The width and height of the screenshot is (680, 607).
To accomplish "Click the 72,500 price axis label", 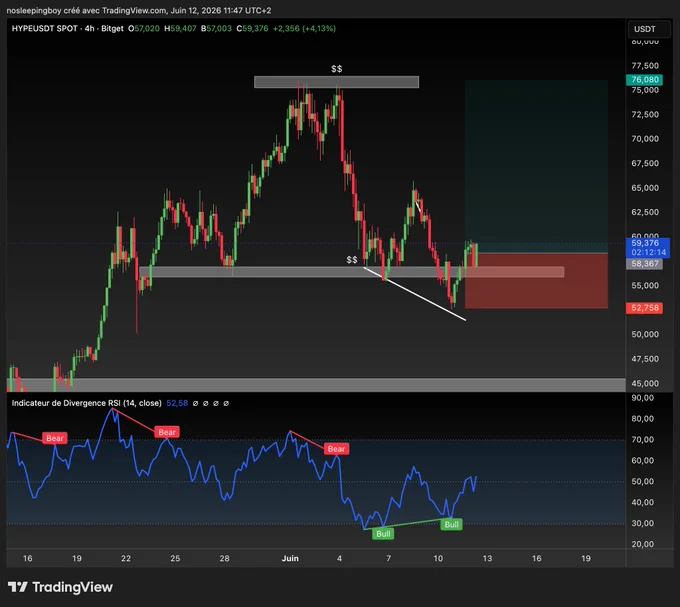I will point(645,114).
